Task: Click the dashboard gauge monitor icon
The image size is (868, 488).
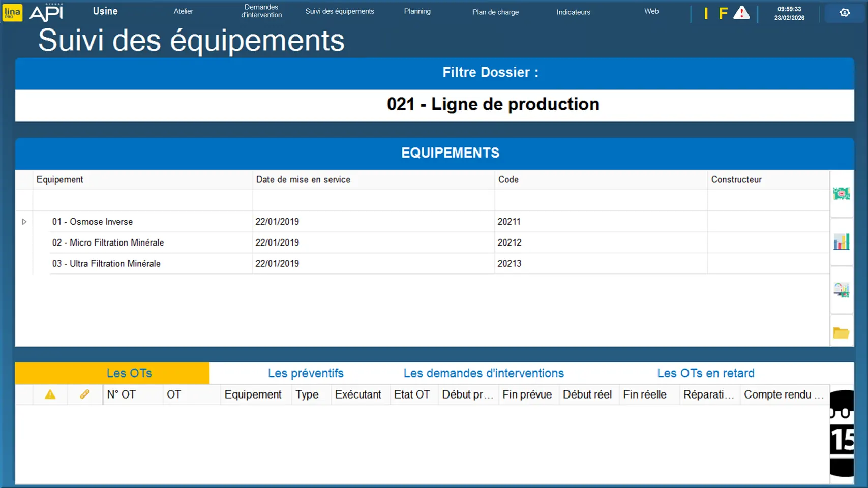Action: (841, 290)
